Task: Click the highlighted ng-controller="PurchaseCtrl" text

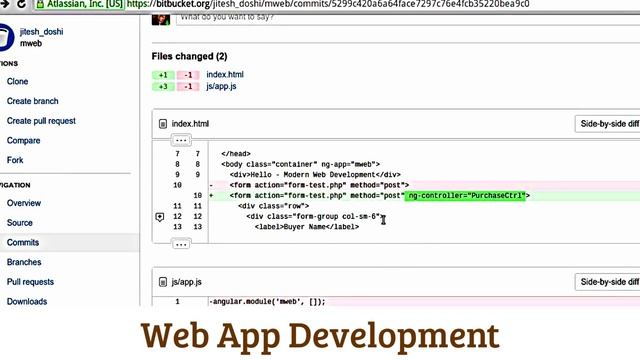Action: pos(466,196)
